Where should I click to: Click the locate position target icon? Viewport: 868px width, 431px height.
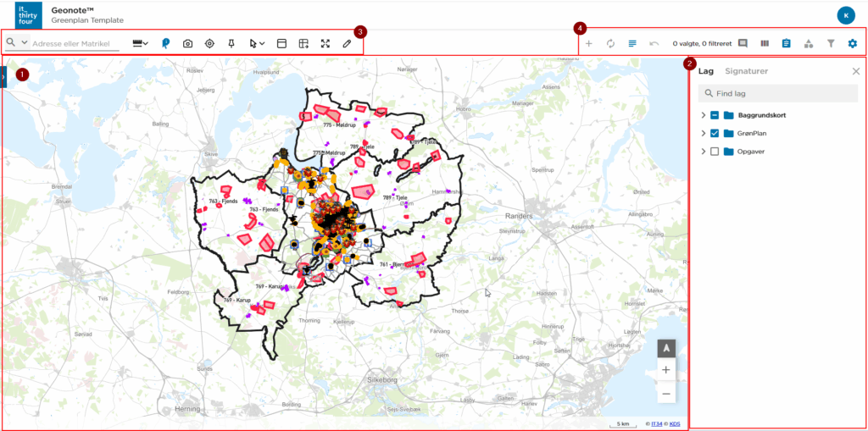point(209,43)
